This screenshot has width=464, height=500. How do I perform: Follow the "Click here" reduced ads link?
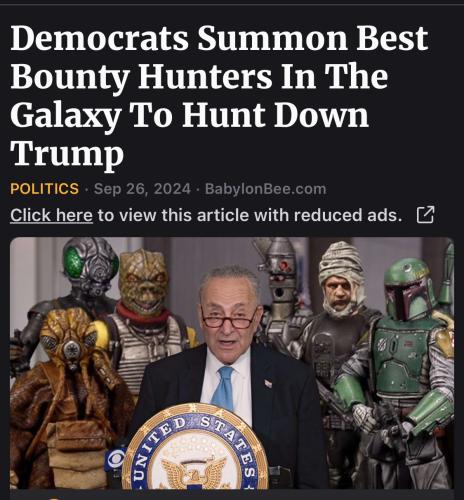point(51,215)
